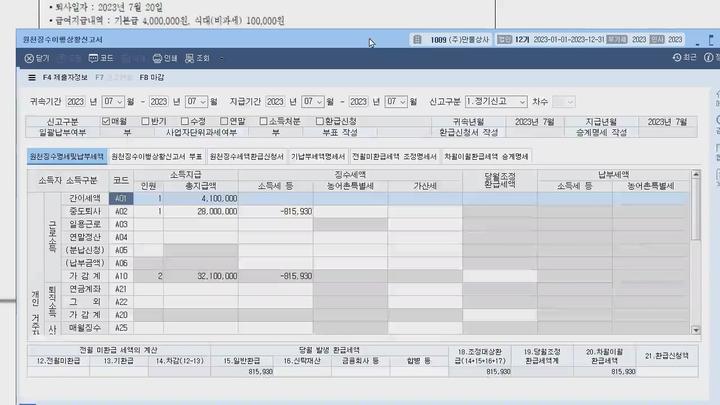720x405 pixels.
Task: Click the 지급기간 end year field
Action: click(x=358, y=101)
